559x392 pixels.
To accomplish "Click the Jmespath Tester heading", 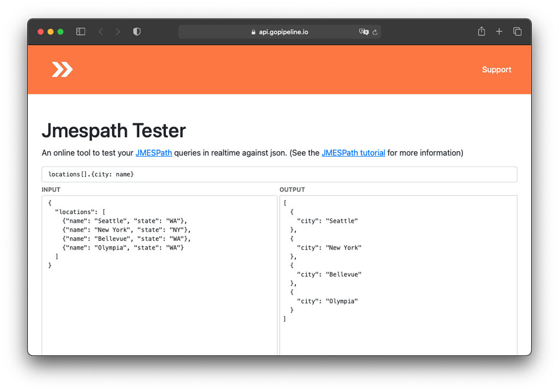I will (x=114, y=131).
